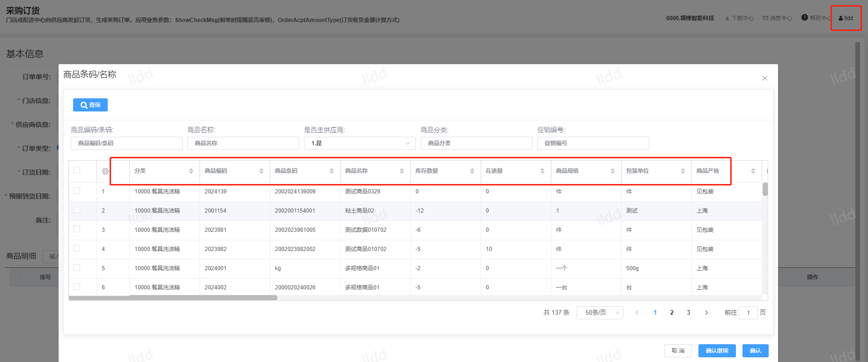The width and height of the screenshot is (868, 362).
Task: Open the message center (消息中心)
Action: pos(778,18)
